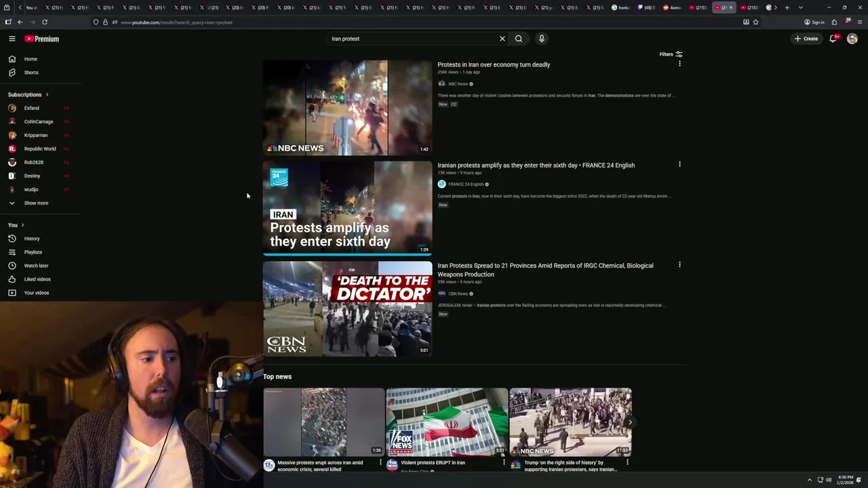Image resolution: width=868 pixels, height=488 pixels.
Task: Open the taskbar volume speaker icon
Action: point(829,480)
